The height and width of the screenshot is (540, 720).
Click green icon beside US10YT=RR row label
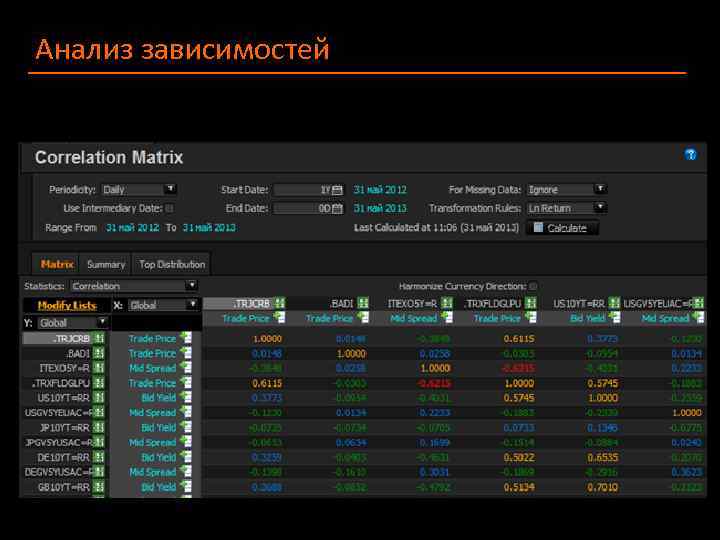(x=98, y=398)
